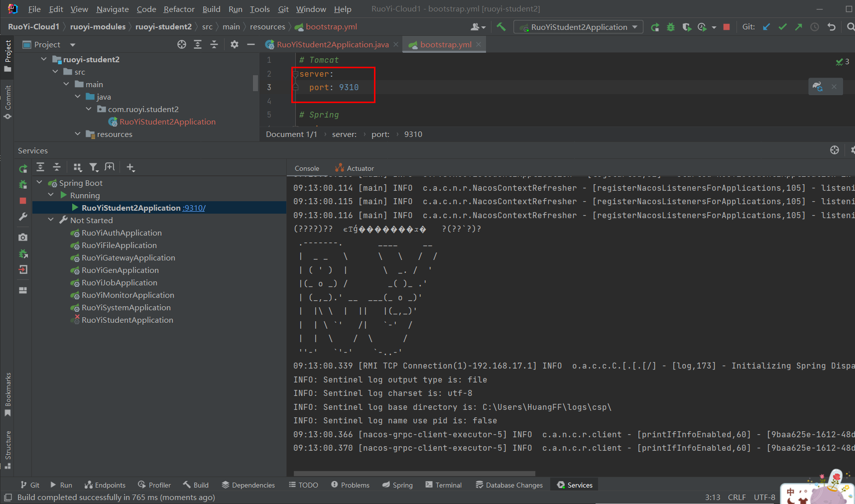The image size is (855, 504).
Task: Expand all services in Services toolbar
Action: pyautogui.click(x=40, y=167)
